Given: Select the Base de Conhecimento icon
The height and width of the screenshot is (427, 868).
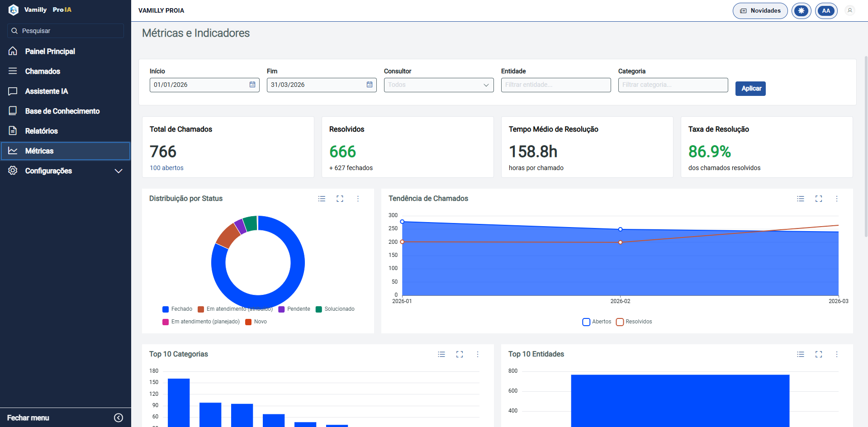Looking at the screenshot, I should click(12, 111).
